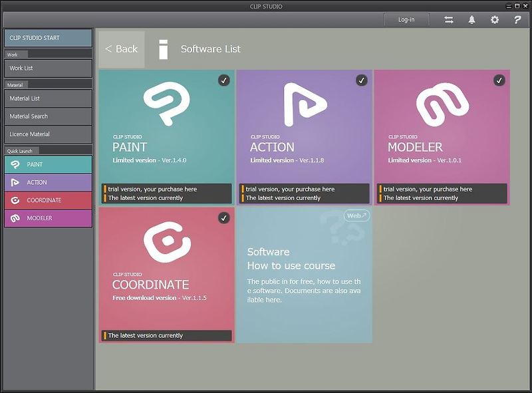Toggle the checkmark on ACTION card

(x=362, y=80)
